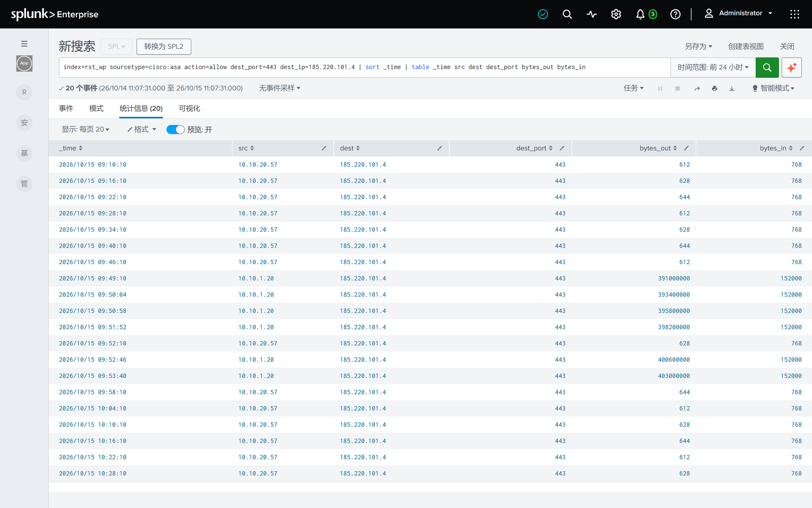The height and width of the screenshot is (508, 812).
Task: Open the 智能模式 search mode dropdown
Action: pyautogui.click(x=774, y=88)
